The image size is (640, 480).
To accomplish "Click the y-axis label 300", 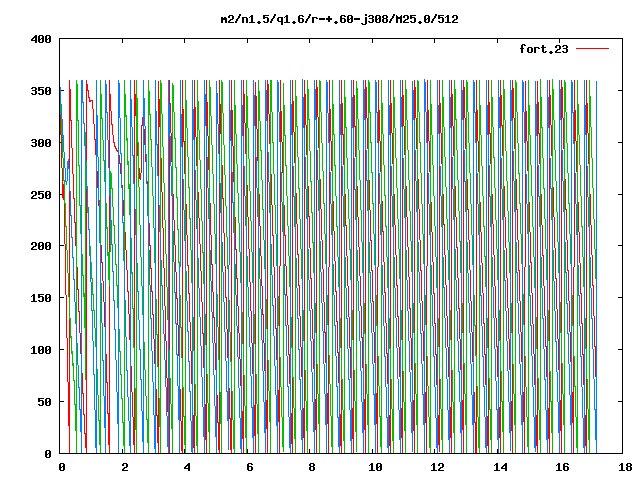I will 41,143.
